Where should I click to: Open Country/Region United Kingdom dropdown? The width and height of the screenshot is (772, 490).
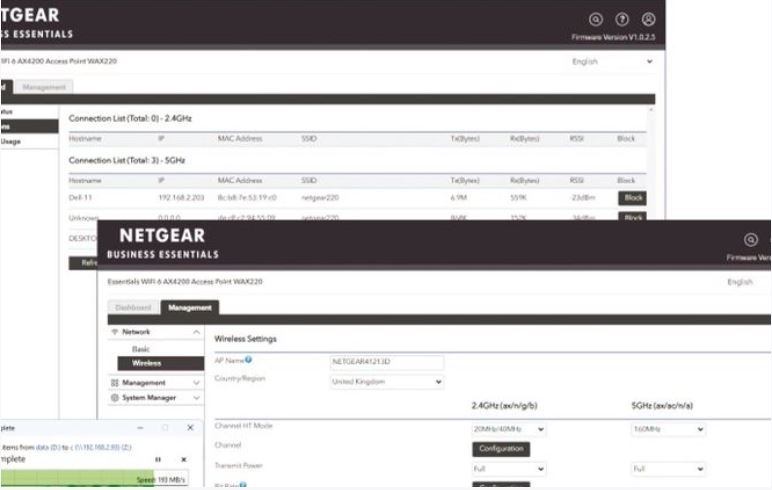click(386, 382)
